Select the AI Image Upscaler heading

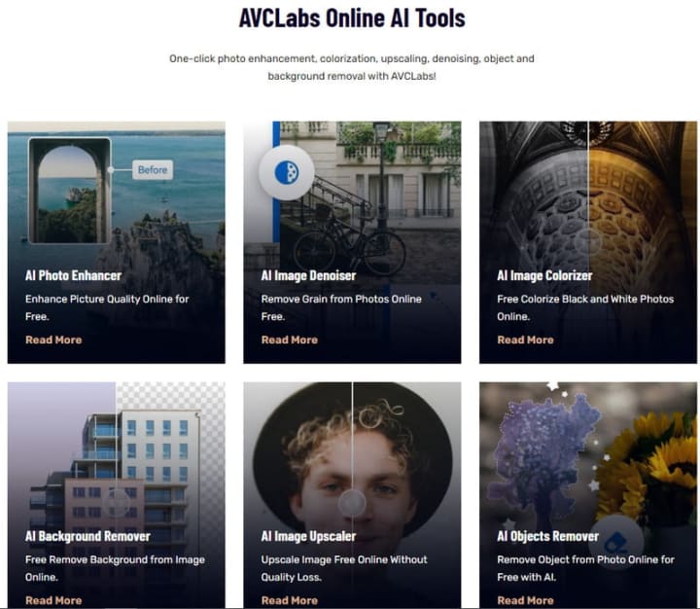(308, 536)
